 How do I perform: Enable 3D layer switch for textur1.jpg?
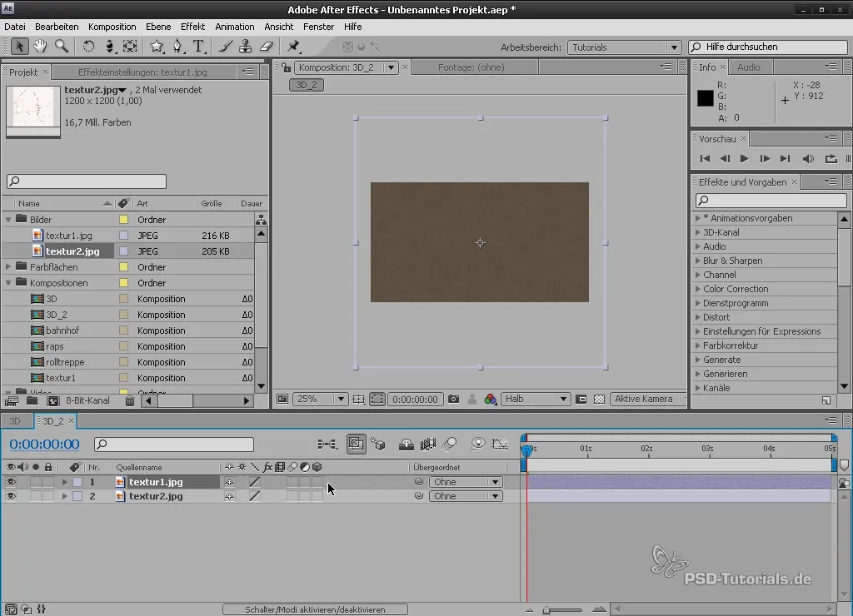pos(317,482)
